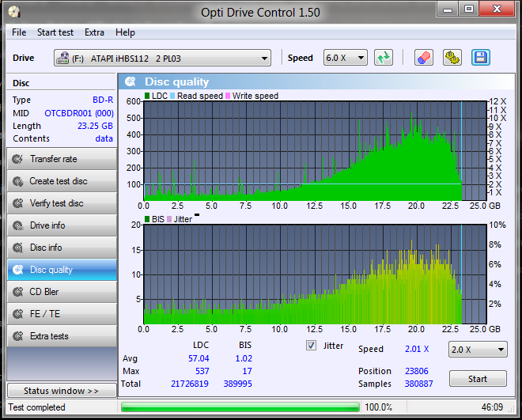Start the disc quality test
The image size is (522, 420).
pyautogui.click(x=478, y=379)
